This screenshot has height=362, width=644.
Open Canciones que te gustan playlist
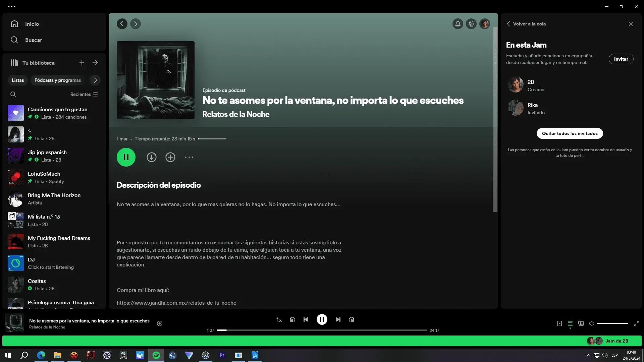click(54, 113)
